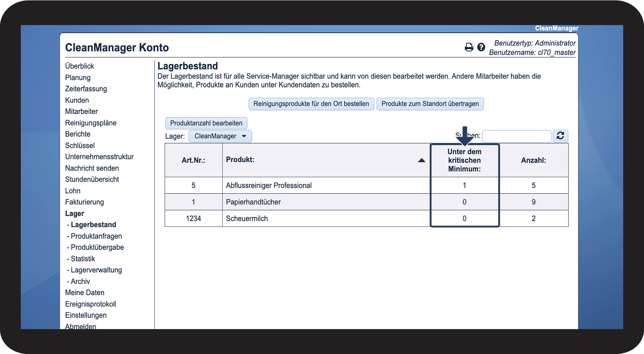The width and height of the screenshot is (644, 354).
Task: Open Einstellungen in the sidebar
Action: pos(86,315)
